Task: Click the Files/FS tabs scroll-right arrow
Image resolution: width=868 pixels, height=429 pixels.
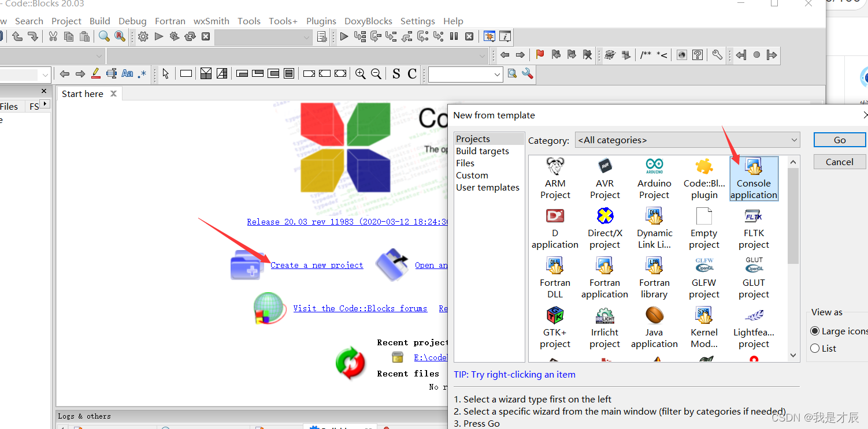Action: coord(44,105)
